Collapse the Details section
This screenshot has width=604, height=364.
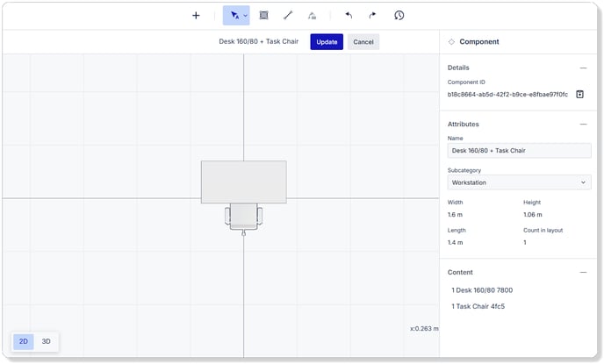583,68
